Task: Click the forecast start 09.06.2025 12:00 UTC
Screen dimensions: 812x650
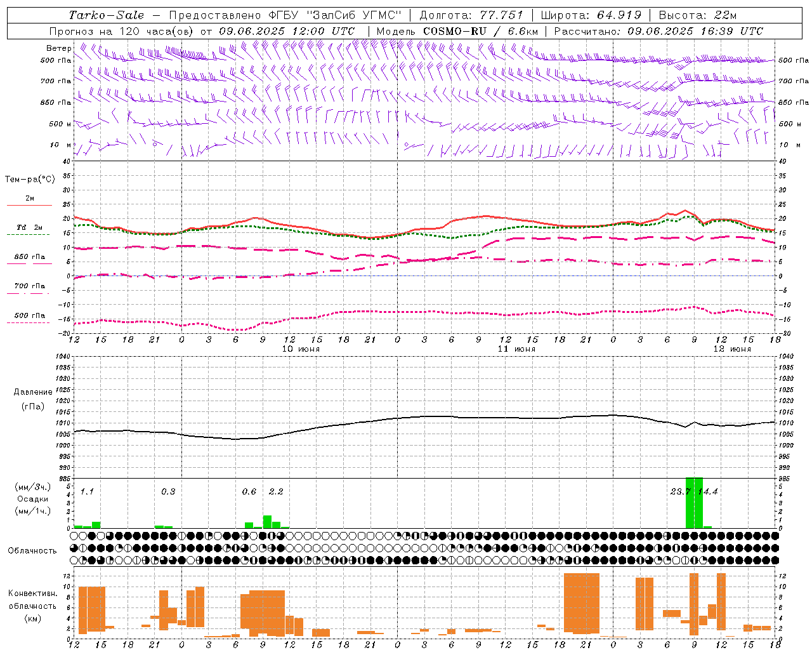Action: tap(287, 31)
